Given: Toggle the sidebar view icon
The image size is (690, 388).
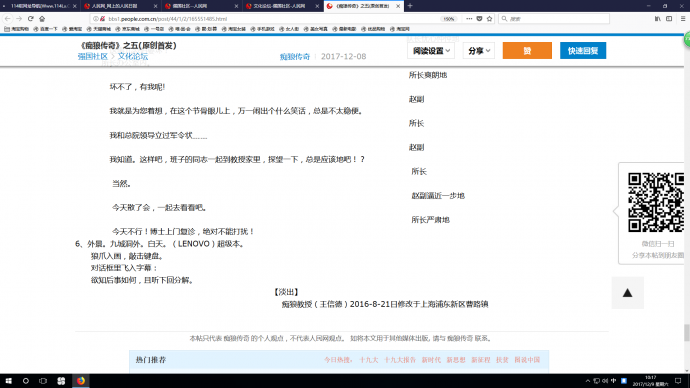Looking at the screenshot, I should tap(669, 19).
